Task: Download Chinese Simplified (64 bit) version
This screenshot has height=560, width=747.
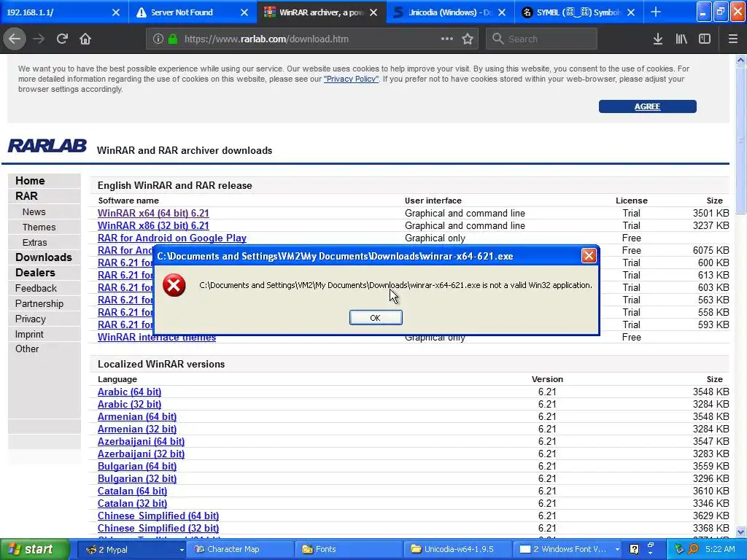Action: pos(158,516)
